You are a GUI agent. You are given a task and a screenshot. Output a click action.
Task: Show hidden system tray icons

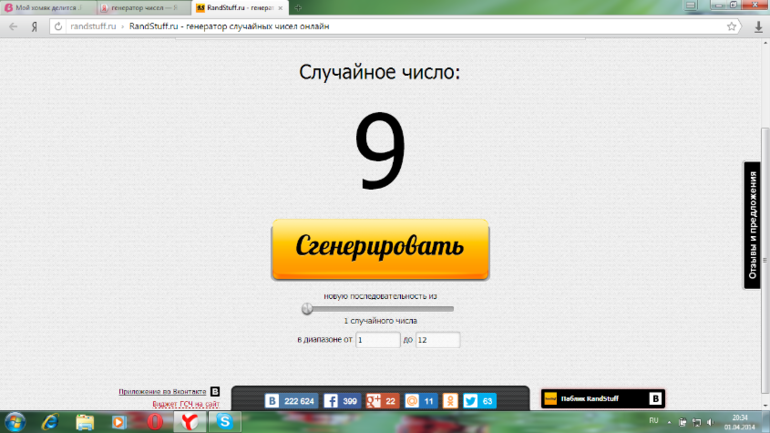[669, 422]
